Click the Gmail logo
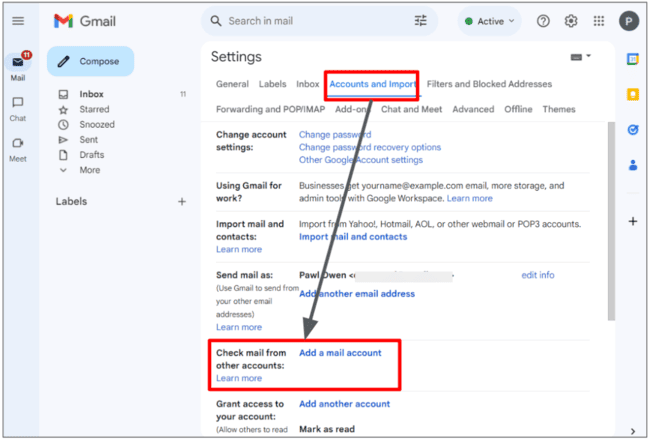The height and width of the screenshot is (441, 650). coord(85,21)
